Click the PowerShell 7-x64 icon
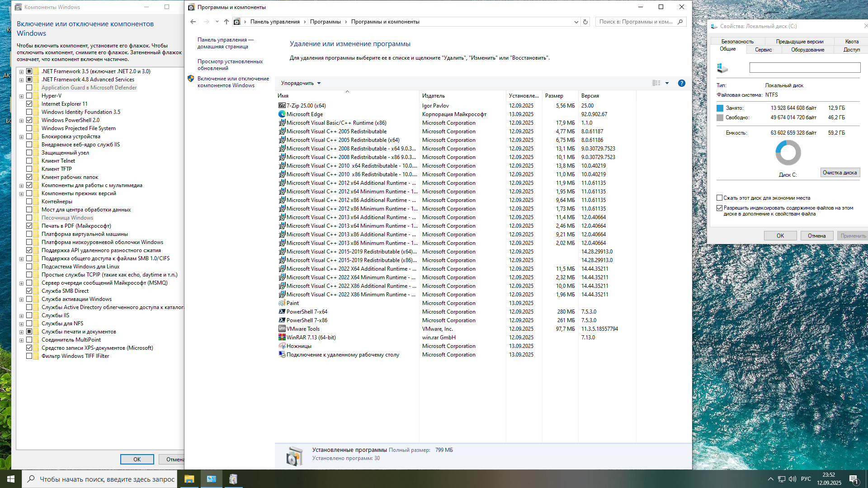The image size is (868, 488). click(282, 311)
